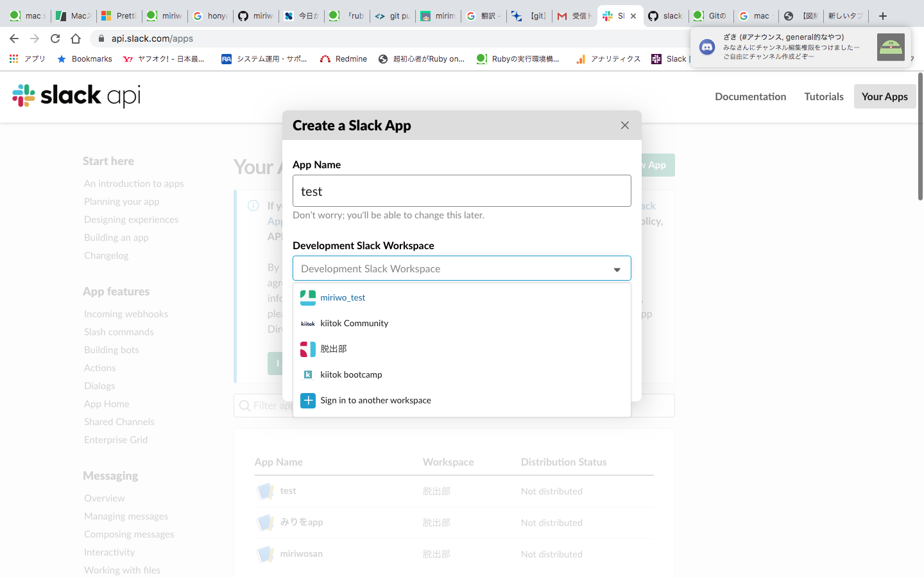Viewport: 924px width, 578px height.
Task: Select kiitok Community workspace option
Action: click(x=462, y=323)
